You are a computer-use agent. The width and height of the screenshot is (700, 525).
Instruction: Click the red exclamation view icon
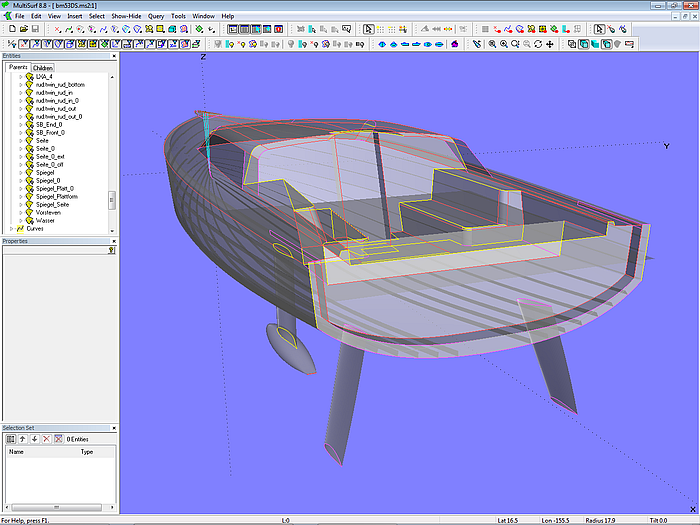coord(278,29)
